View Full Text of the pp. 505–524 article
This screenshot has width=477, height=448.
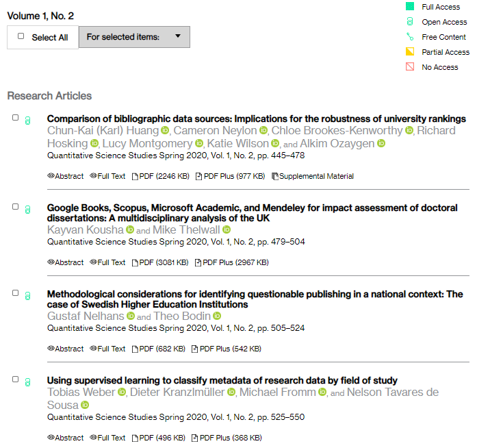pos(107,349)
